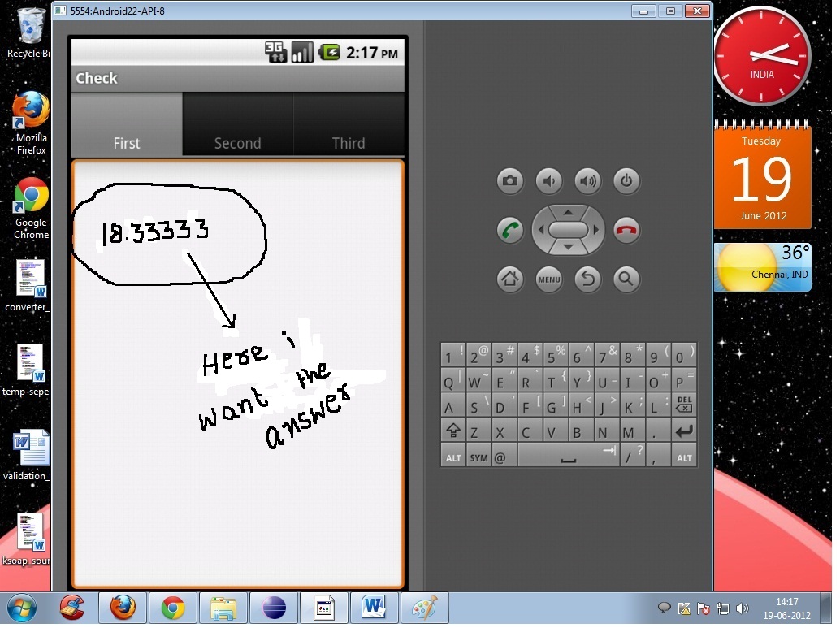Click the D-pad center select button
Viewport: 840px width, 632px height.
(x=568, y=230)
